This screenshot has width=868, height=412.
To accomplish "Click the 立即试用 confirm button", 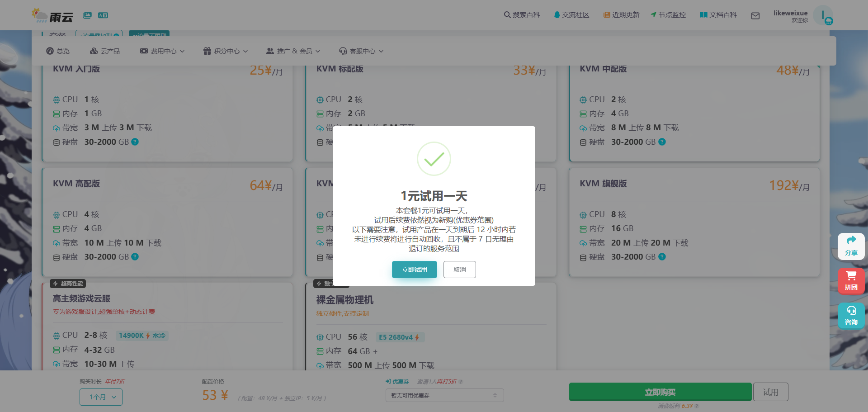I will (x=414, y=270).
